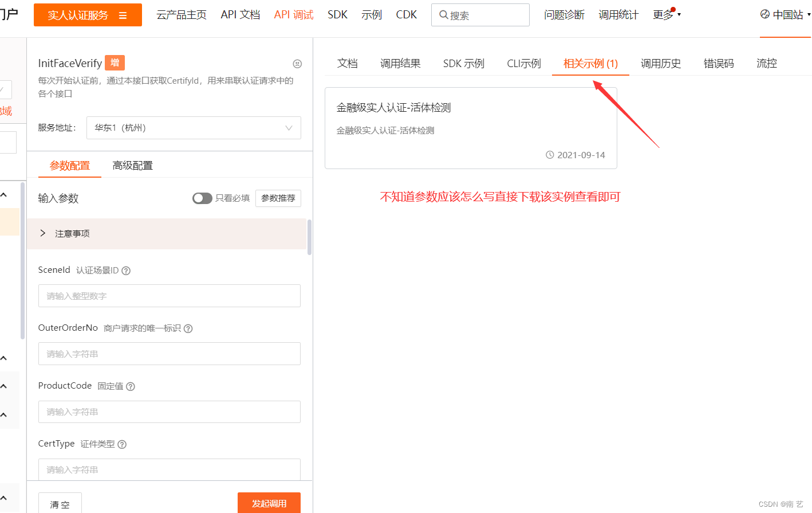Collapse the third left sidebar group chevron
Screen dimensions: 812x513
pyautogui.click(x=4, y=386)
